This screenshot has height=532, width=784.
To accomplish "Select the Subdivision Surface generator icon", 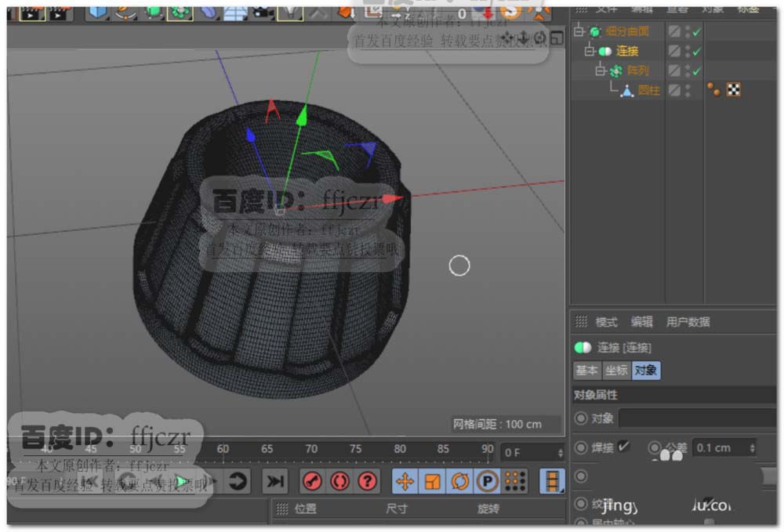I will [x=153, y=13].
